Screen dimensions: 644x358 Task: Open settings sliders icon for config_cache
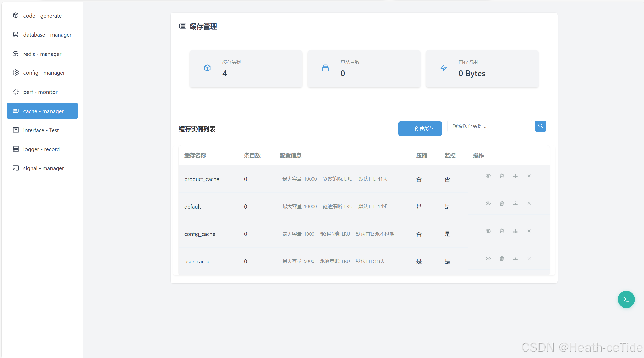coord(515,231)
